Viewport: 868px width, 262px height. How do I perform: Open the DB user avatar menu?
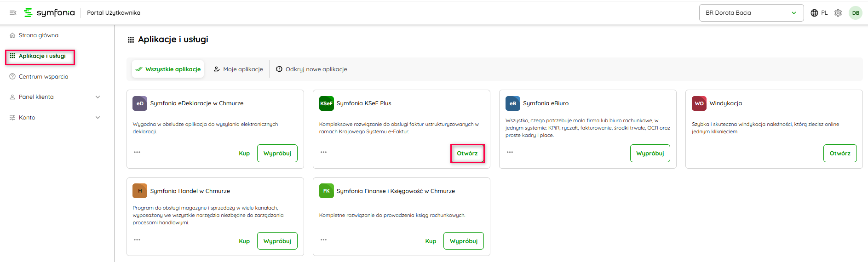coord(855,13)
